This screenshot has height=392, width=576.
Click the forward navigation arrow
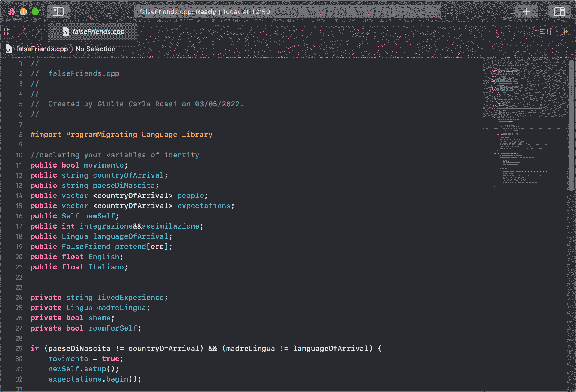(x=38, y=31)
